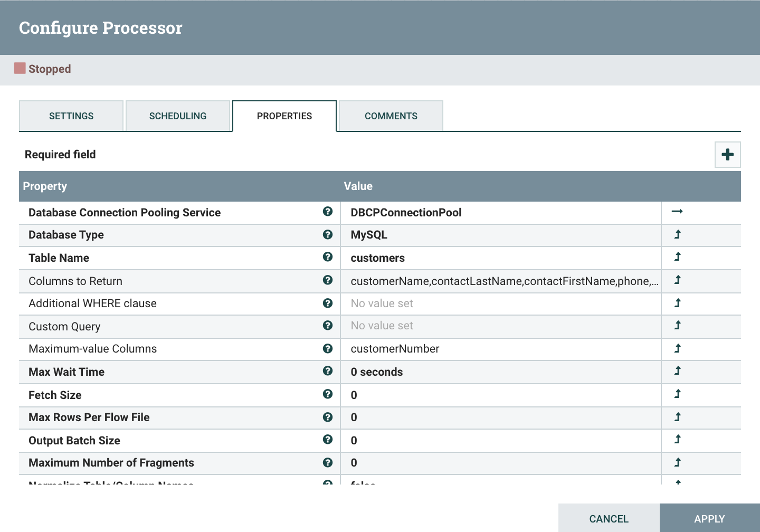The image size is (760, 532).
Task: Edit Max Rows Per Flow File value
Action: pyautogui.click(x=501, y=417)
